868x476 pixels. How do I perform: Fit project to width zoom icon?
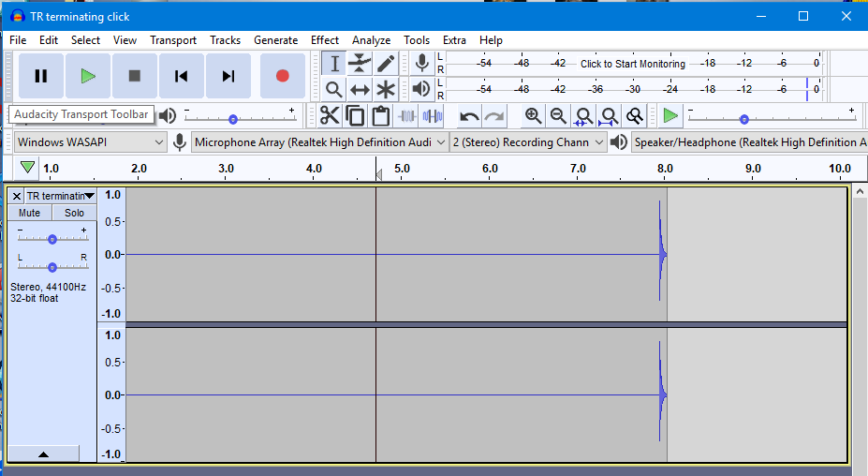point(609,116)
